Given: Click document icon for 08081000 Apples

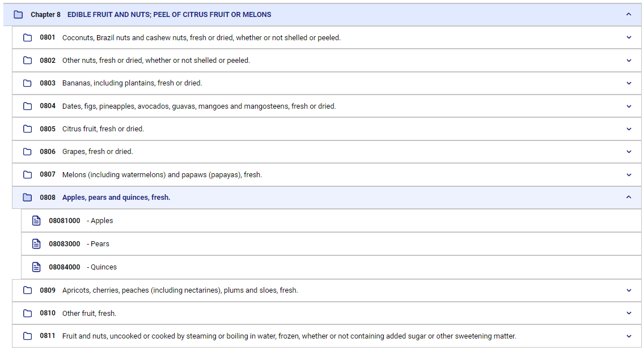Looking at the screenshot, I should coord(36,221).
